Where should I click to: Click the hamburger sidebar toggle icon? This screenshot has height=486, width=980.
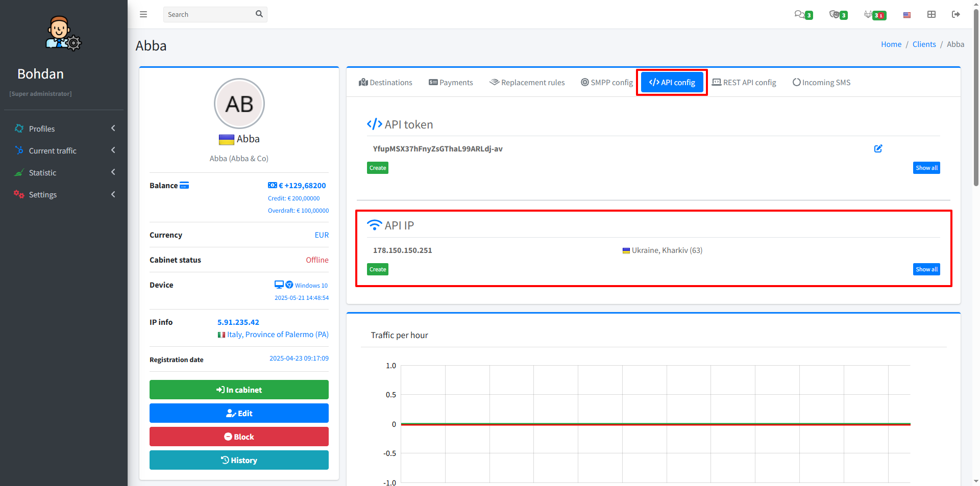(x=143, y=14)
